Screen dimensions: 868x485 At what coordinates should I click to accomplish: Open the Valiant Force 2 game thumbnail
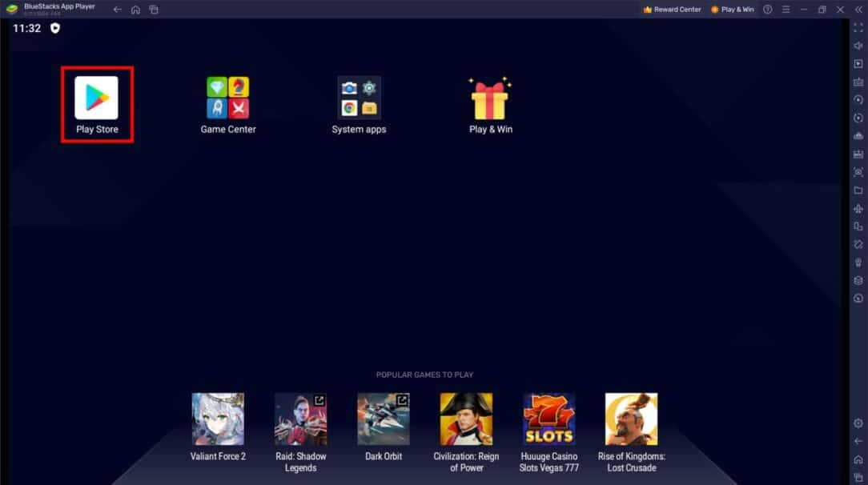point(218,418)
